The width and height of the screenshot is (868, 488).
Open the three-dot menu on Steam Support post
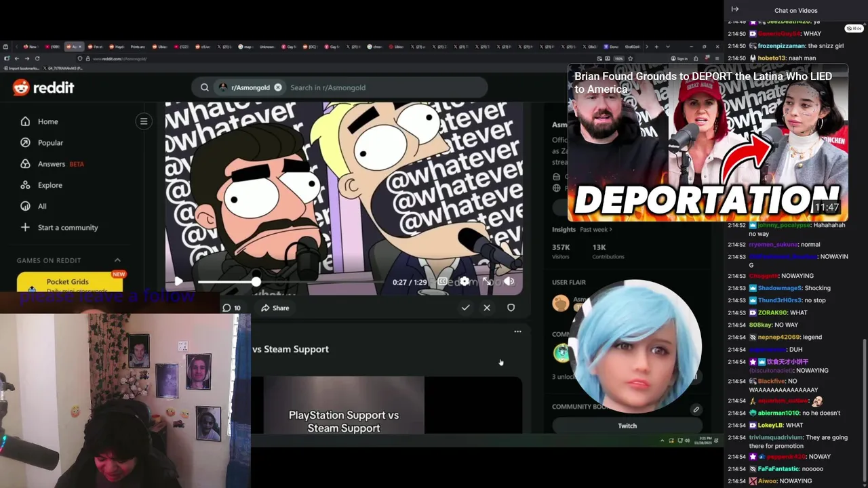[x=517, y=331]
